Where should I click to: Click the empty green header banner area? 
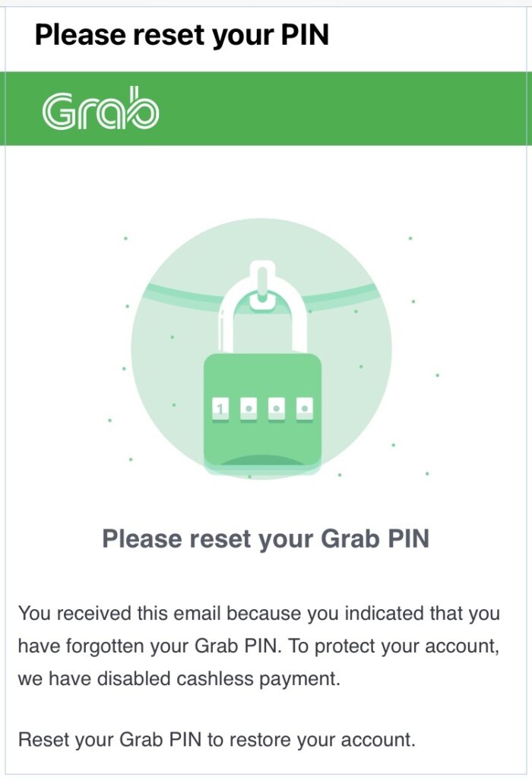[x=342, y=108]
